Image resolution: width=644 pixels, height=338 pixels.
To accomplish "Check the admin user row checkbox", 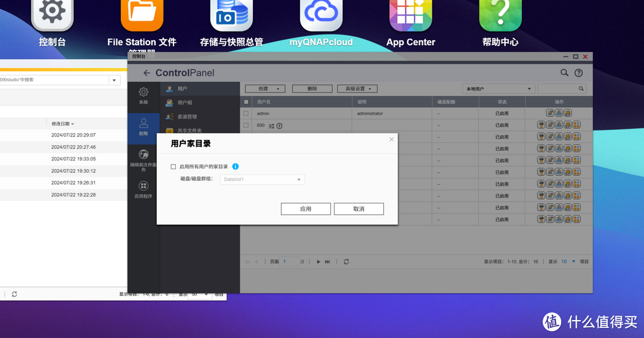I will click(246, 113).
